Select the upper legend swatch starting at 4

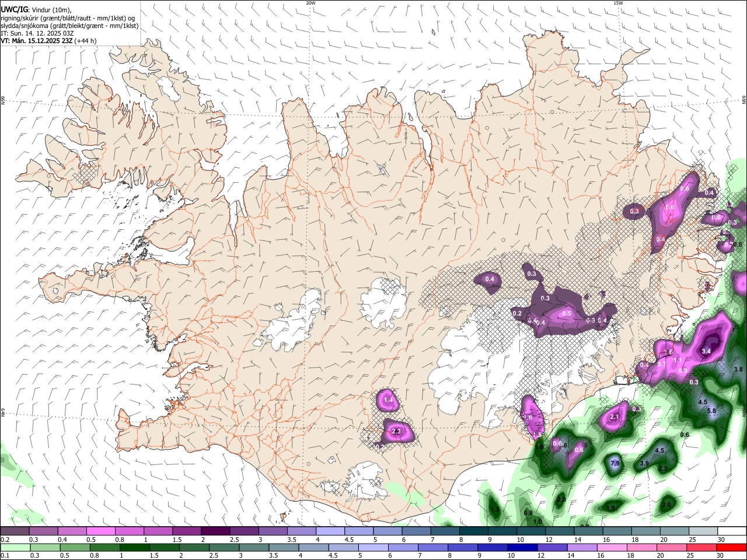click(x=330, y=531)
